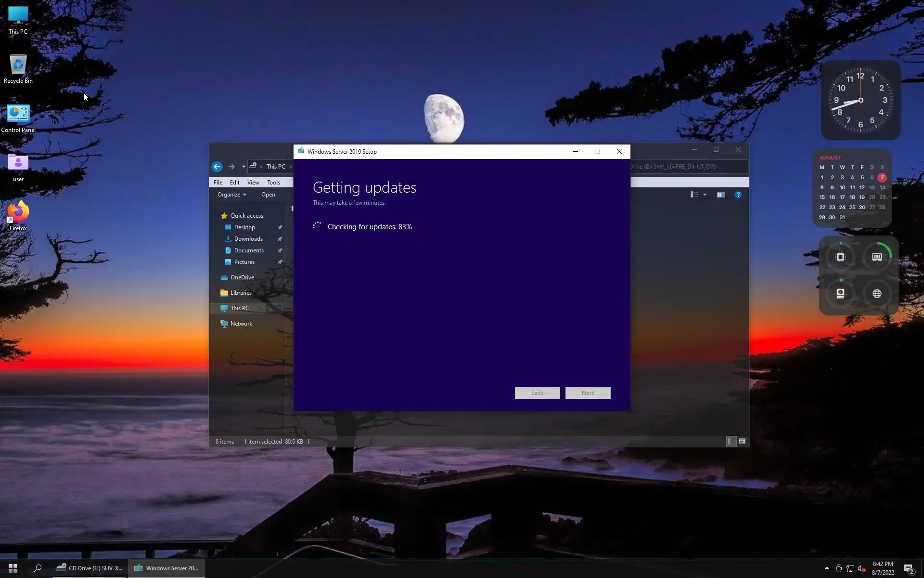
Task: Toggle the preview pane icon in explorer
Action: tap(720, 195)
